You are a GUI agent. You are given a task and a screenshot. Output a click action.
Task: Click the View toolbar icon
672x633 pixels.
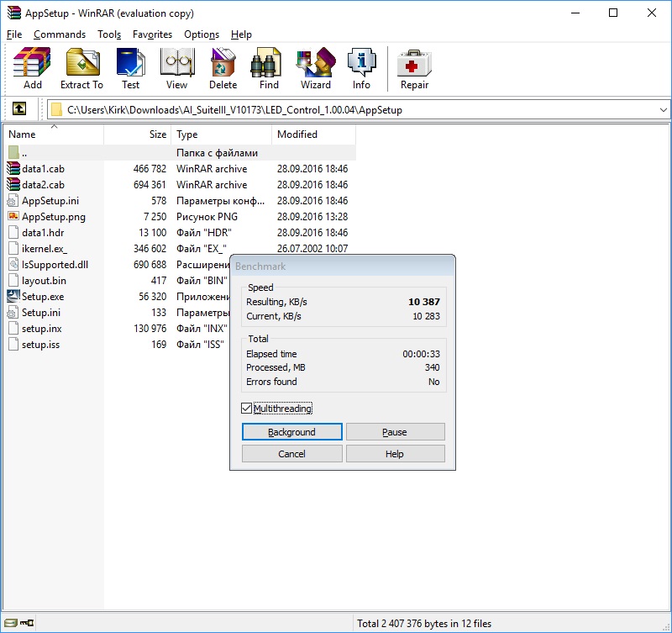pyautogui.click(x=177, y=62)
